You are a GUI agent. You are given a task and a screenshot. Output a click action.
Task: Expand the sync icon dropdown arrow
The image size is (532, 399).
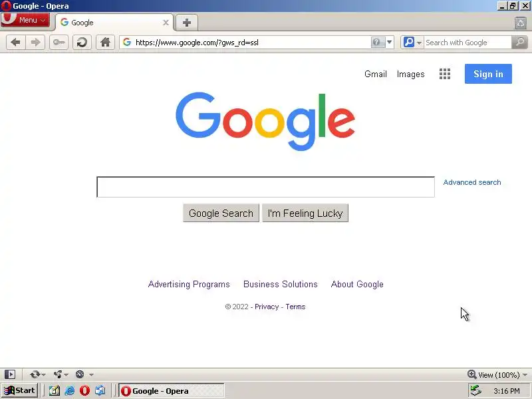[x=43, y=374]
